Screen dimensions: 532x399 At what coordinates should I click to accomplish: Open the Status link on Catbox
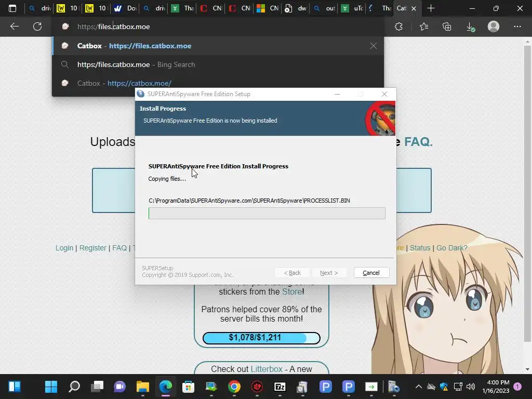420,248
